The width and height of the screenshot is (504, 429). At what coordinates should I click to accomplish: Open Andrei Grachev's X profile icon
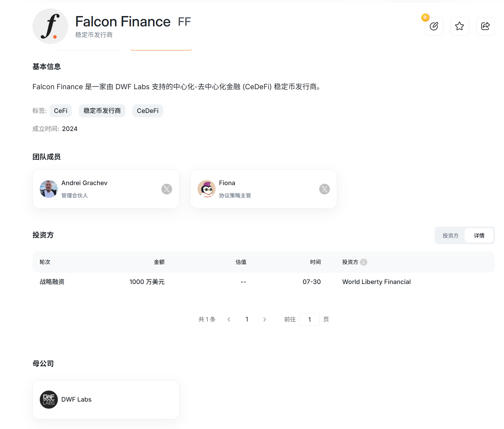pyautogui.click(x=167, y=189)
